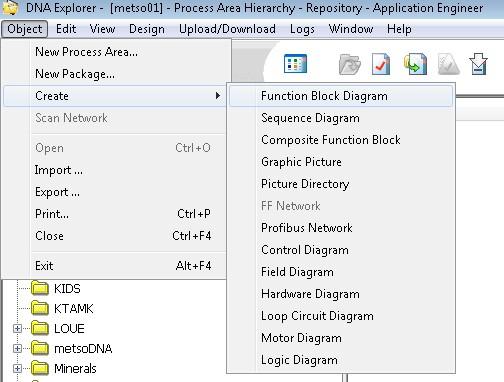Click the grayed-out checked document icon
Image resolution: width=504 pixels, height=382 pixels.
coord(448,64)
